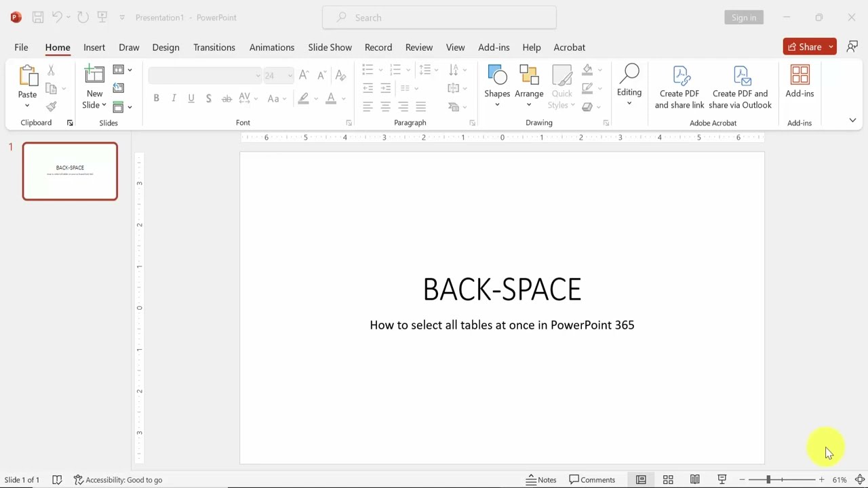Open the spell check book icon in status bar
Image resolution: width=868 pixels, height=488 pixels.
(x=57, y=480)
